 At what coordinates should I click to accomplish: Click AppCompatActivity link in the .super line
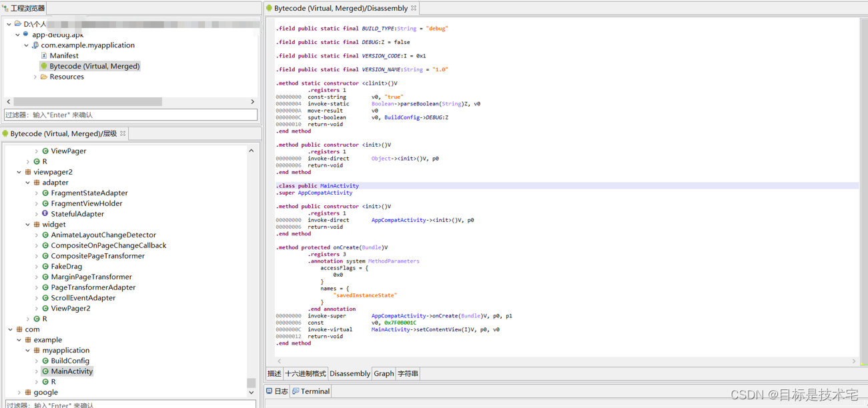[325, 193]
